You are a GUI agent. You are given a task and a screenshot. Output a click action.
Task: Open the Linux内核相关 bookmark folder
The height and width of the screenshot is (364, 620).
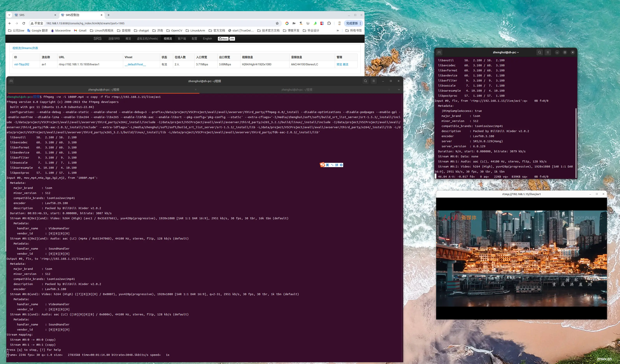click(x=102, y=31)
